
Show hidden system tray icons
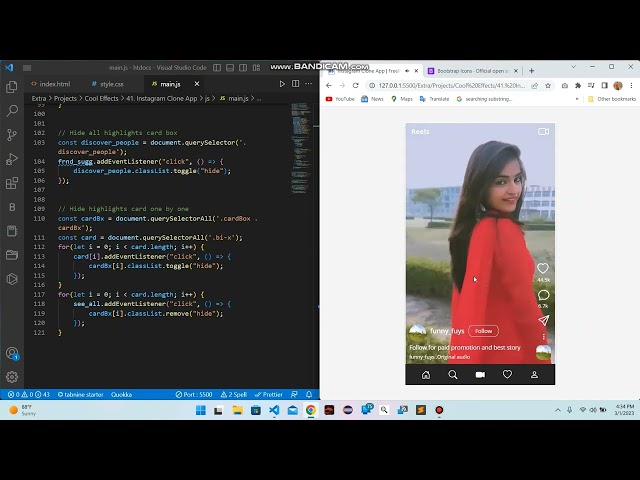click(x=558, y=410)
